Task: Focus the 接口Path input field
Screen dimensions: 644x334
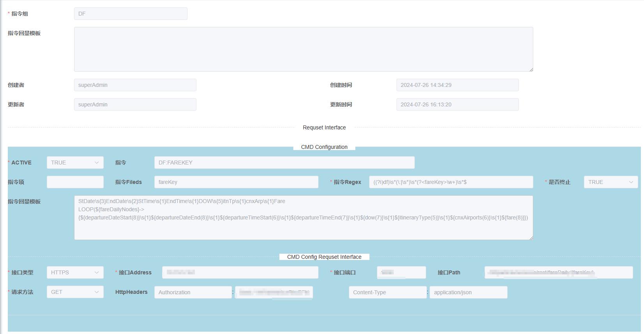Action: 558,272
